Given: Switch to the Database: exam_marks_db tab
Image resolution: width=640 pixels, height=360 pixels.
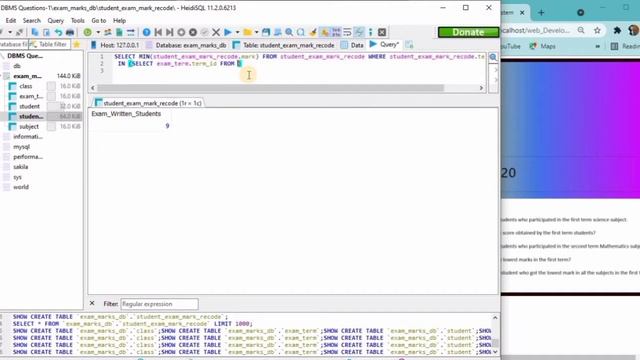Looking at the screenshot, I should (186, 45).
